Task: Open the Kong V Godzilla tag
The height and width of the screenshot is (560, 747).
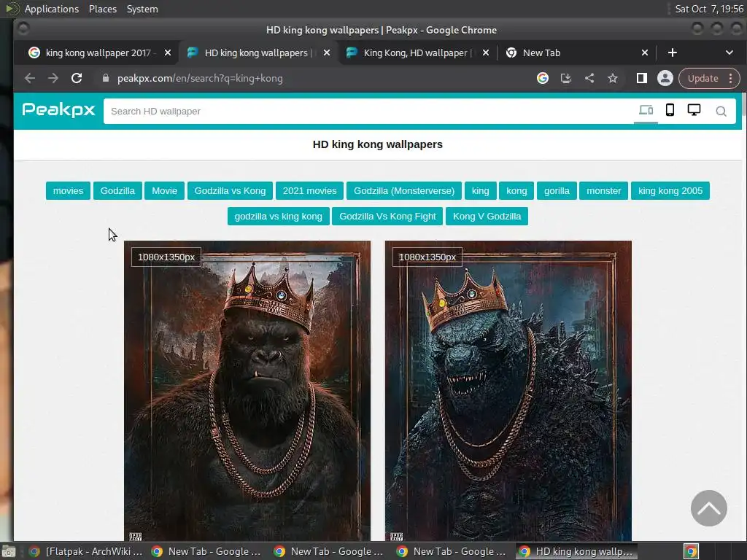Action: tap(487, 216)
